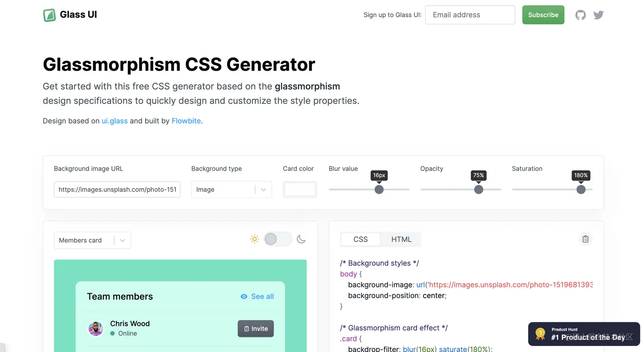The image size is (644, 352).
Task: Open the ui.glass link
Action: coord(115,121)
